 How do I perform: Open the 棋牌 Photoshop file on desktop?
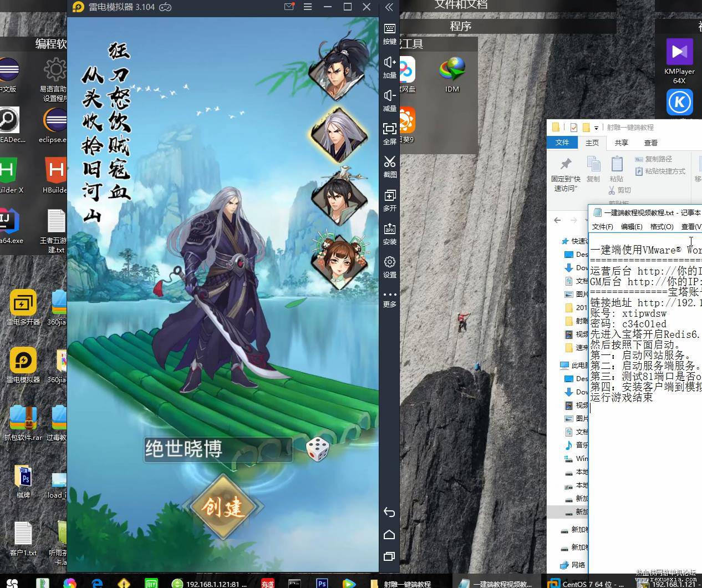tap(23, 481)
